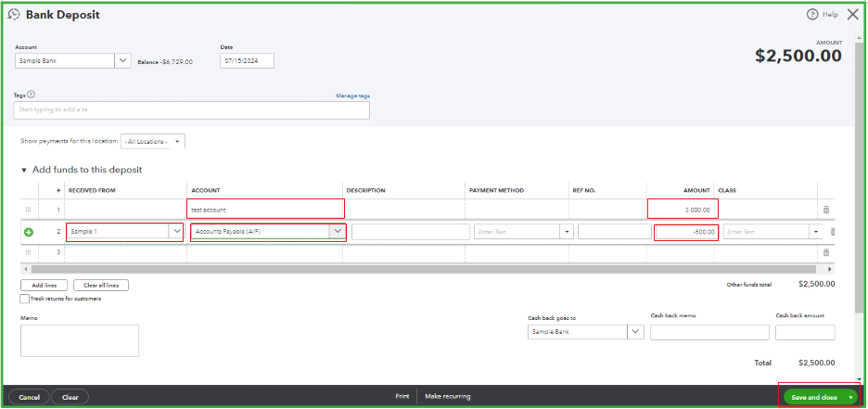868x409 pixels.
Task: Open the Help question mark icon
Action: click(812, 15)
